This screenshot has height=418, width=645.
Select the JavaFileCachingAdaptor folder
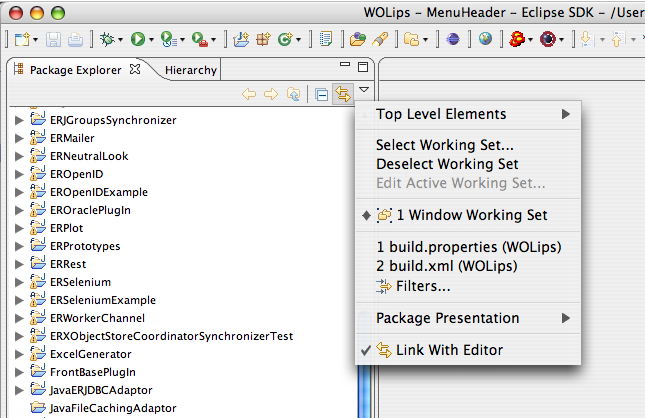coord(113,408)
